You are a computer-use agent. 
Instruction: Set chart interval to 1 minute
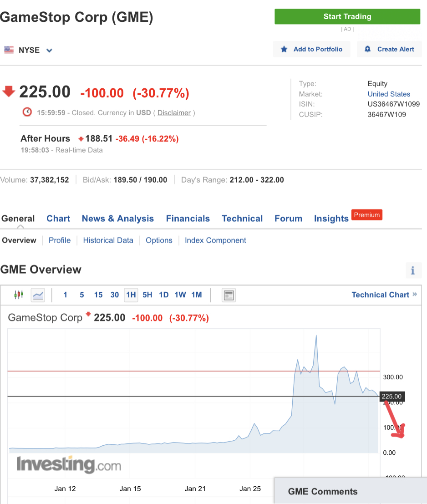coord(65,295)
